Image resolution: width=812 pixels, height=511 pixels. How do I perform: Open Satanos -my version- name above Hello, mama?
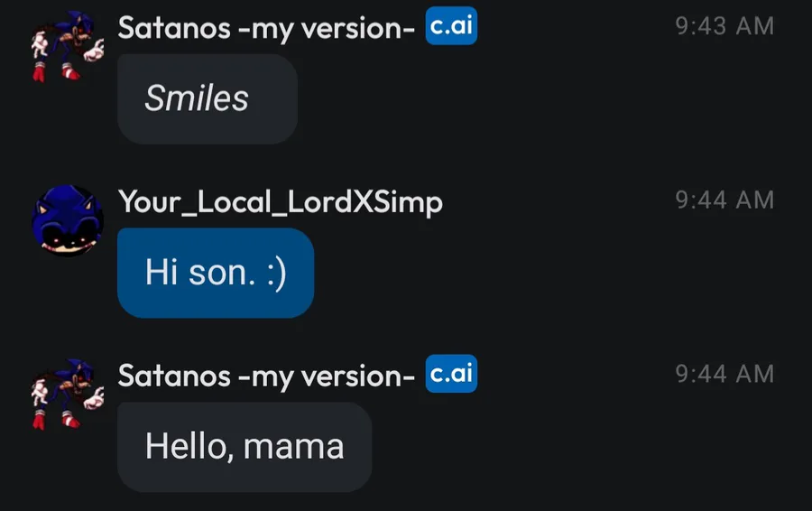(x=266, y=376)
